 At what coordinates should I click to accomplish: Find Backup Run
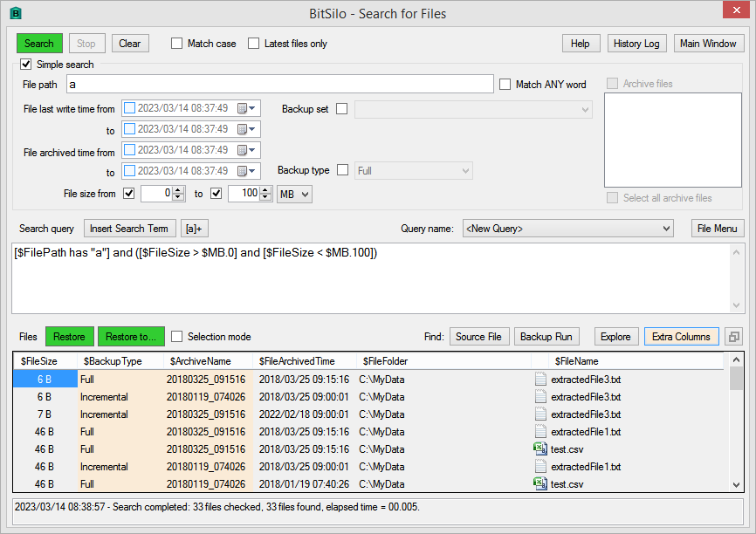pos(546,337)
